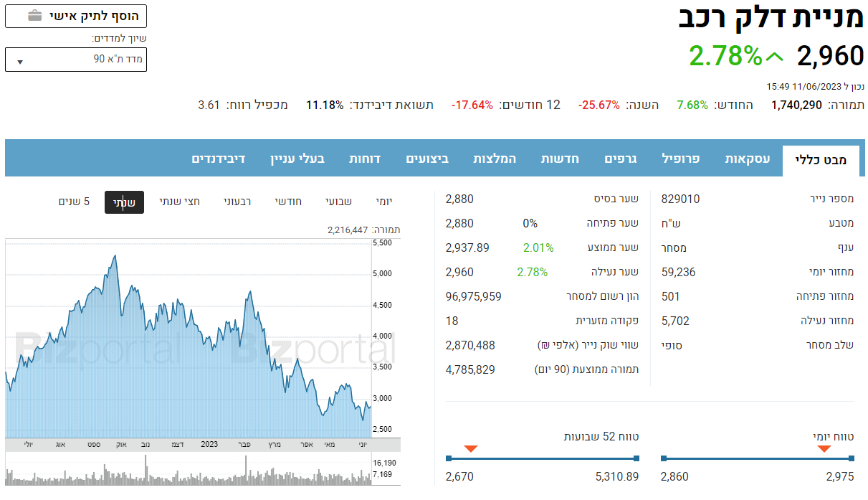The image size is (868, 500).
Task: Click the volume bar chart below price chart
Action: 188,471
